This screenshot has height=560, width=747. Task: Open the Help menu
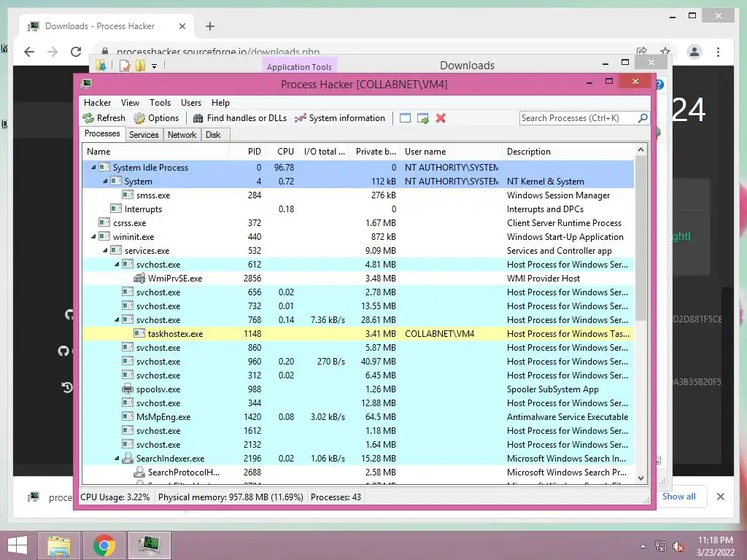(220, 102)
